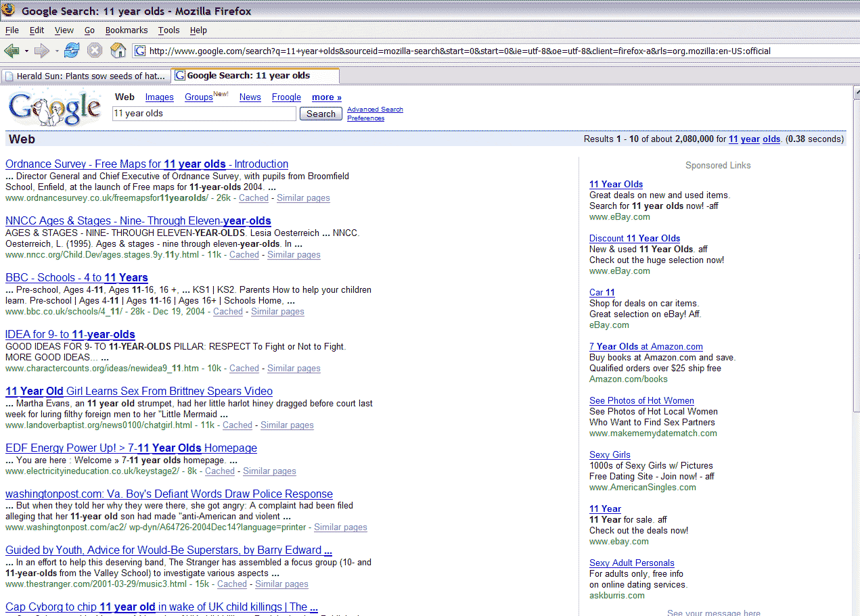Reload the current page

[x=72, y=51]
